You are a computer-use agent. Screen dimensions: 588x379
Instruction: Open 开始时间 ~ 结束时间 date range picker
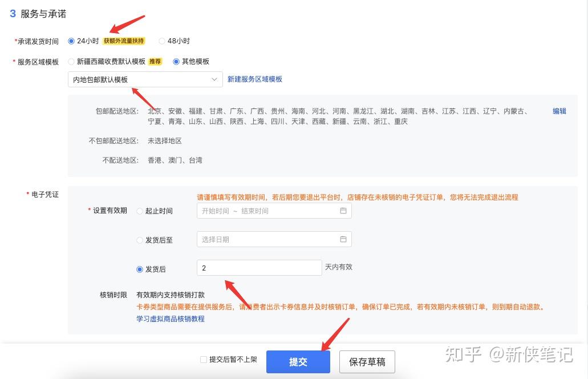click(274, 211)
